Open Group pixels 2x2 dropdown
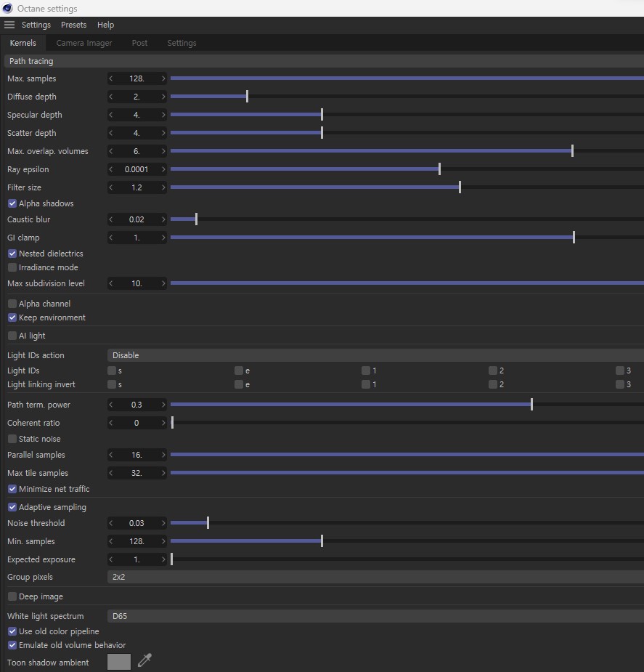 coord(375,577)
